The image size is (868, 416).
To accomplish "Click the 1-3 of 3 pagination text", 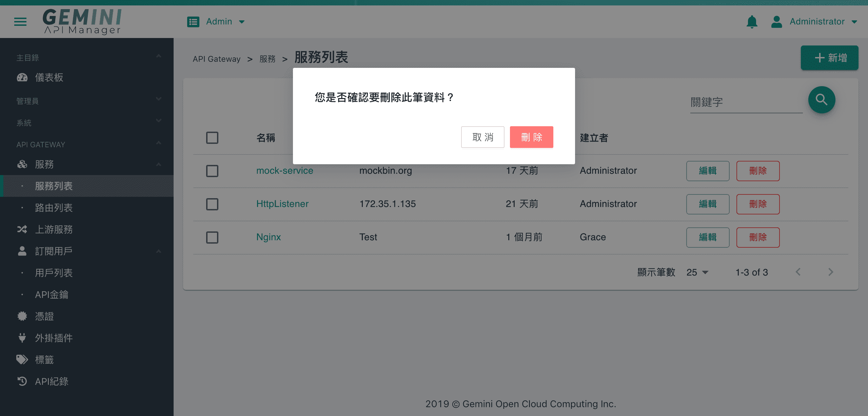I will click(x=752, y=272).
